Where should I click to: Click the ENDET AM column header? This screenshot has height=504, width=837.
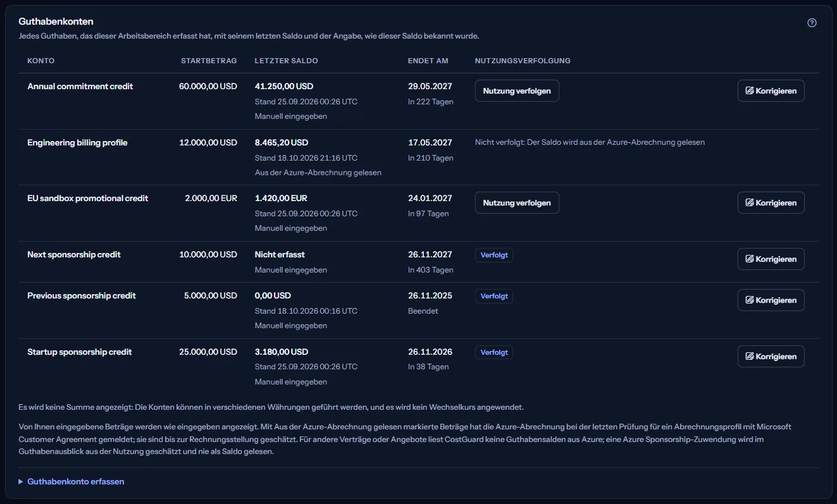[428, 61]
